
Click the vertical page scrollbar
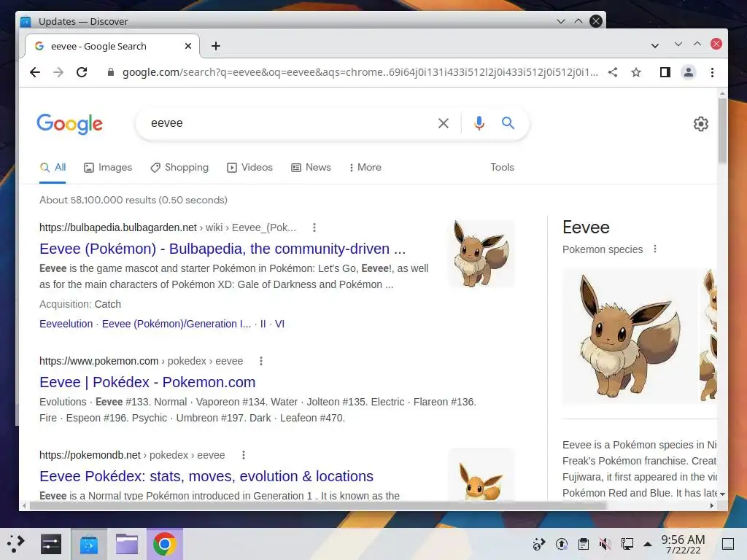722,131
